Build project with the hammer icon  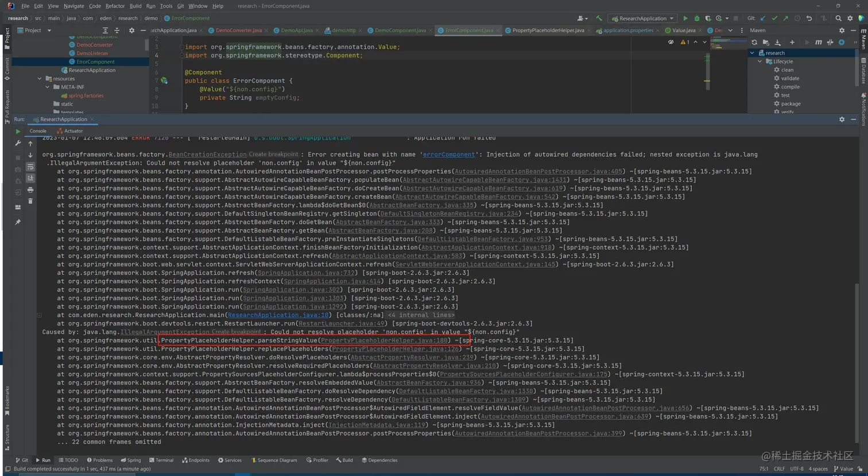(599, 18)
